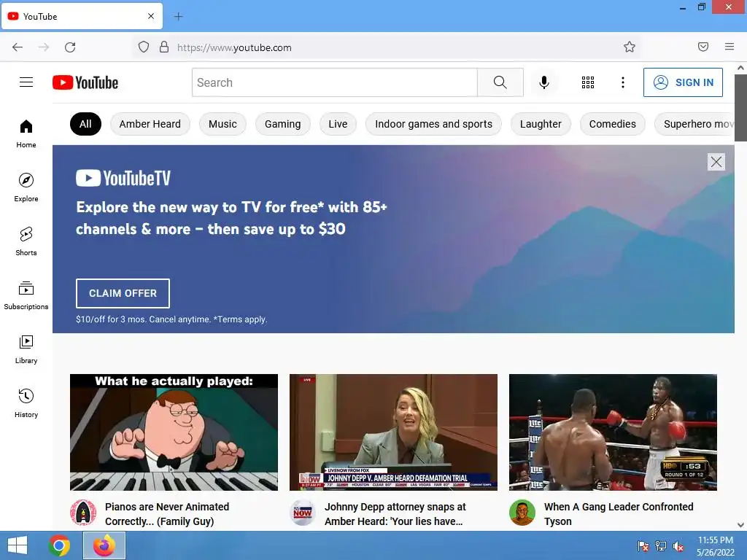The image size is (747, 560).
Task: Open the YouTube apps grid icon
Action: click(588, 82)
